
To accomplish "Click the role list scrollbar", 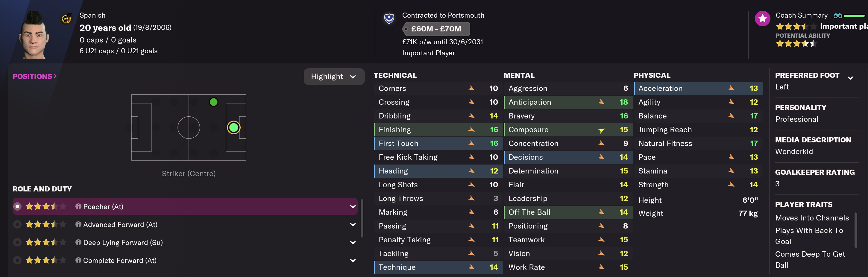I will click(362, 219).
